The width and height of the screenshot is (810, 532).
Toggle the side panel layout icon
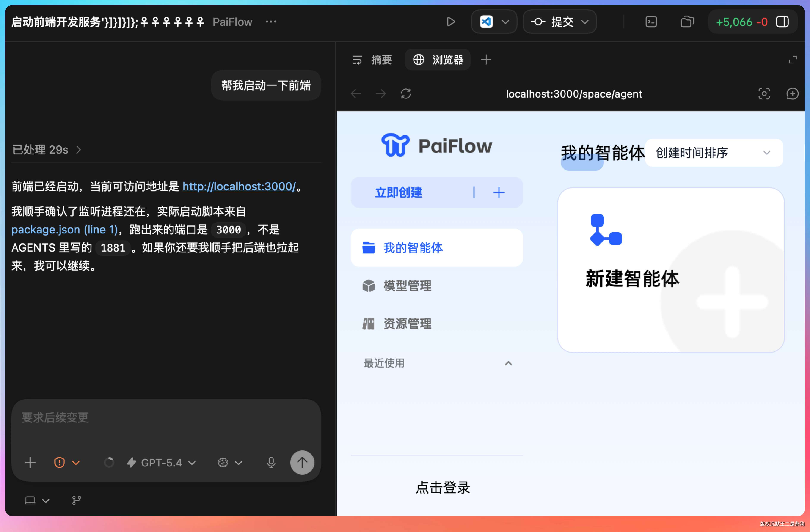782,22
